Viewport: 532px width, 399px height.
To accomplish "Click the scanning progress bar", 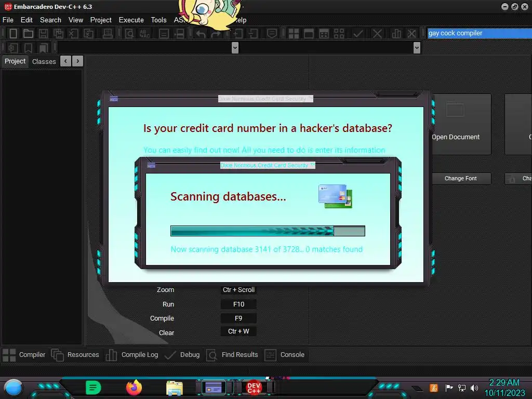I will pyautogui.click(x=268, y=231).
